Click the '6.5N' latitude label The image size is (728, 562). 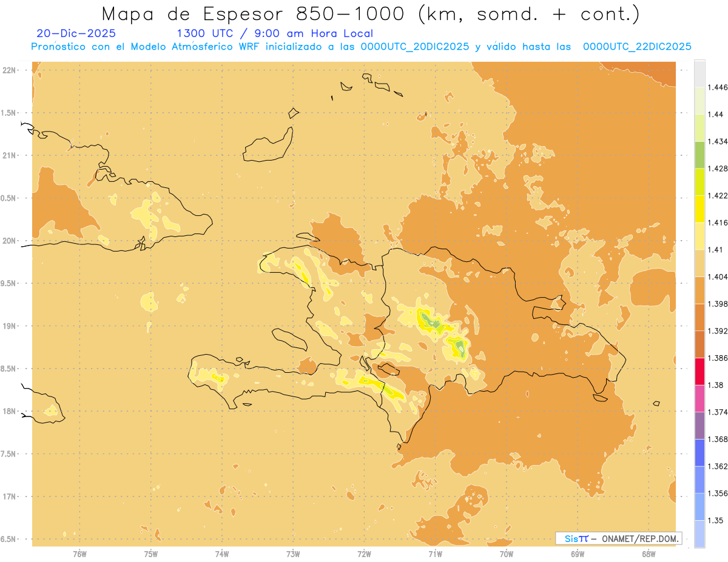8,539
